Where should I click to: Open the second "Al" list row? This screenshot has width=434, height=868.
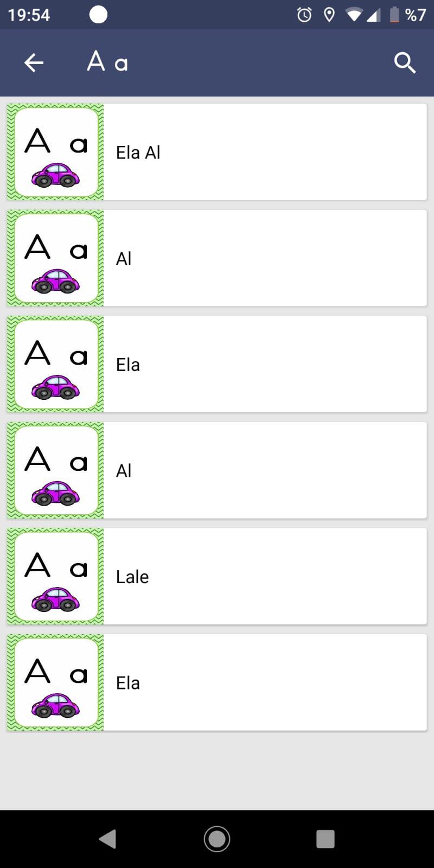(x=217, y=470)
